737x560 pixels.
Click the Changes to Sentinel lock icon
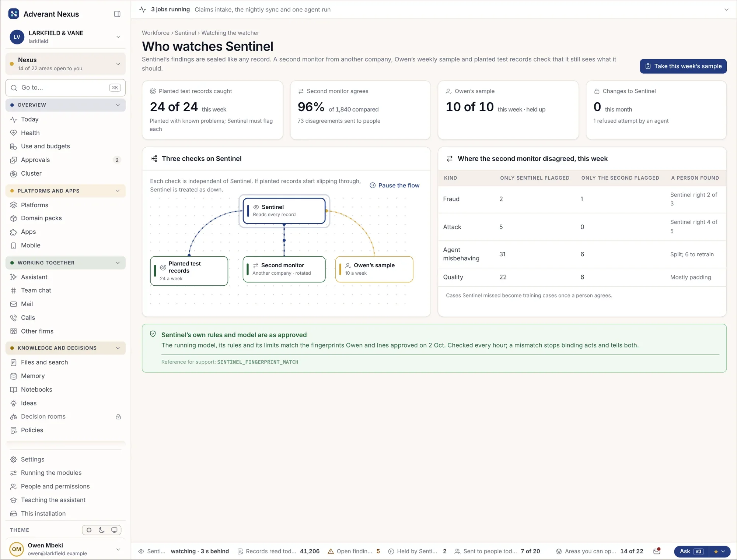(597, 91)
